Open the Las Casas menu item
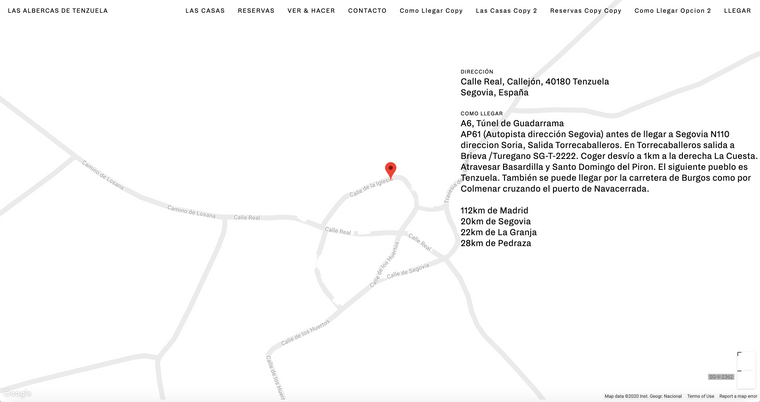The height and width of the screenshot is (402, 760). point(205,11)
